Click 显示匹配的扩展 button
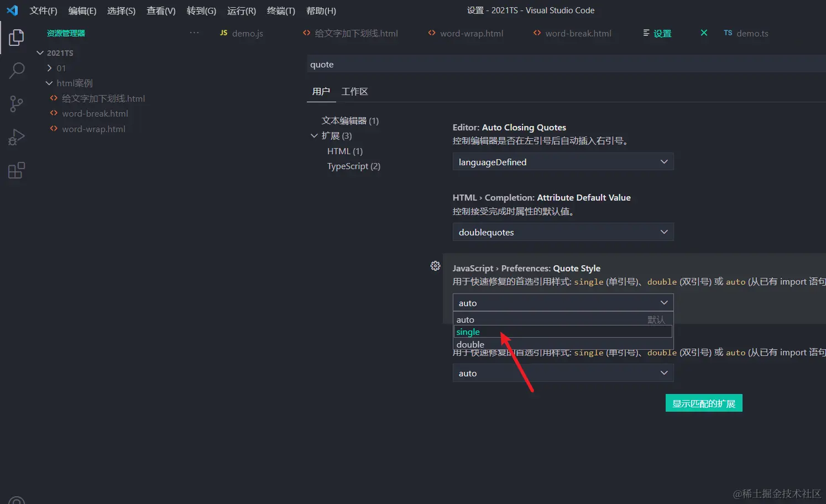The height and width of the screenshot is (504, 826). [704, 403]
